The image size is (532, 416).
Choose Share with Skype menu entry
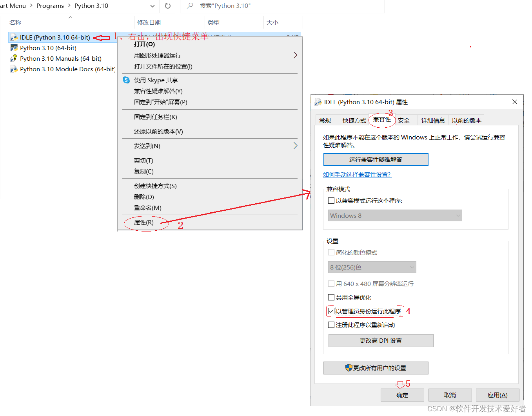coord(156,80)
